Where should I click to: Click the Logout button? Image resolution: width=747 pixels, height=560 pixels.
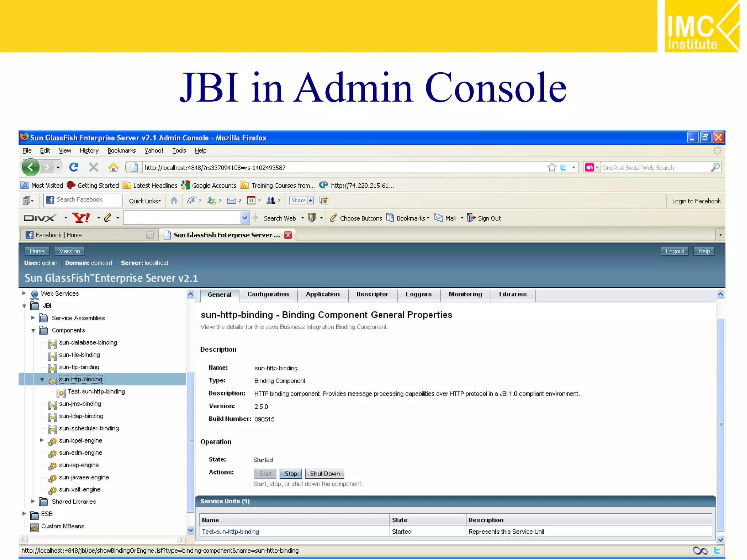click(x=674, y=251)
